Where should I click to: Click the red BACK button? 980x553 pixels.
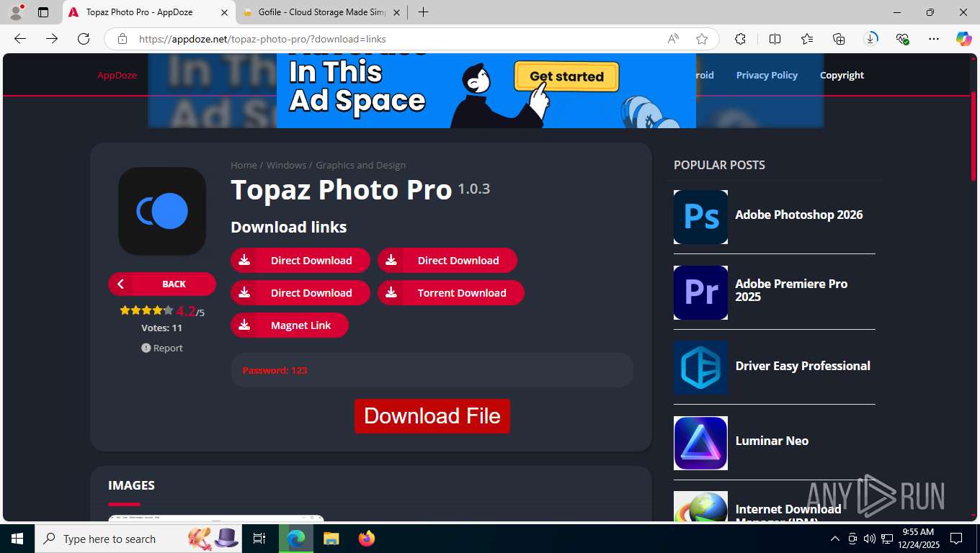162,284
